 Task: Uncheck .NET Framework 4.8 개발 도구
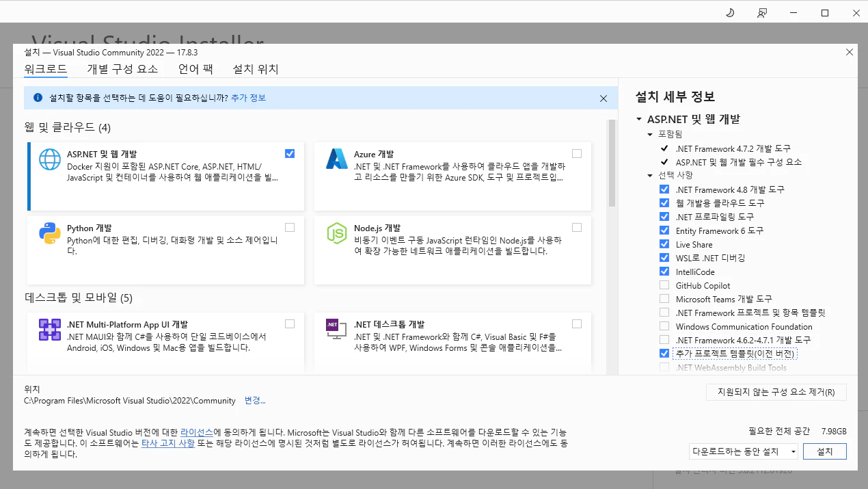pyautogui.click(x=664, y=189)
